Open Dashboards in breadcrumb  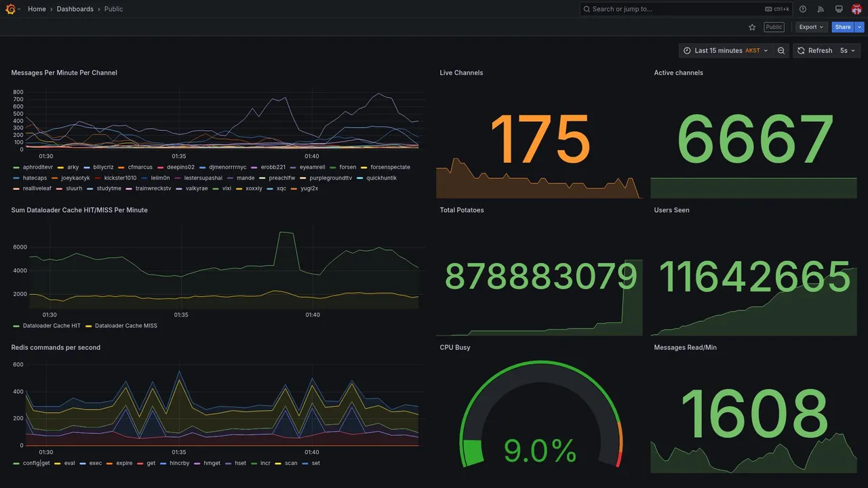click(75, 9)
